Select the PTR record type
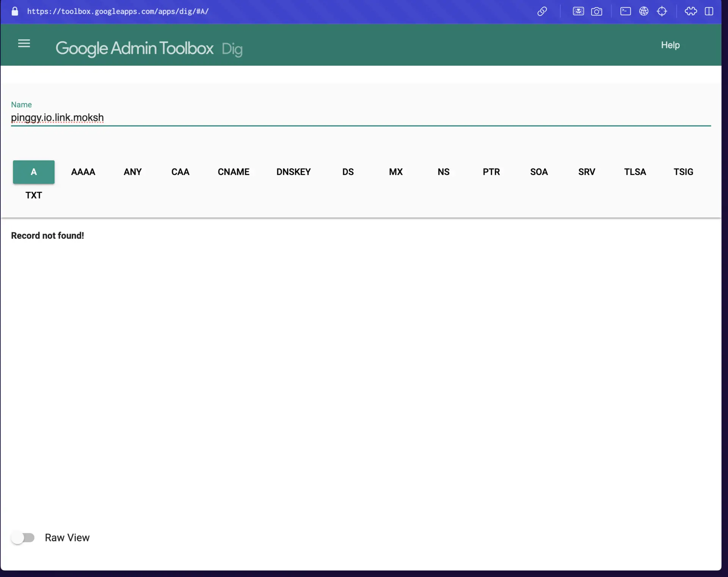This screenshot has width=728, height=577. coord(491,171)
